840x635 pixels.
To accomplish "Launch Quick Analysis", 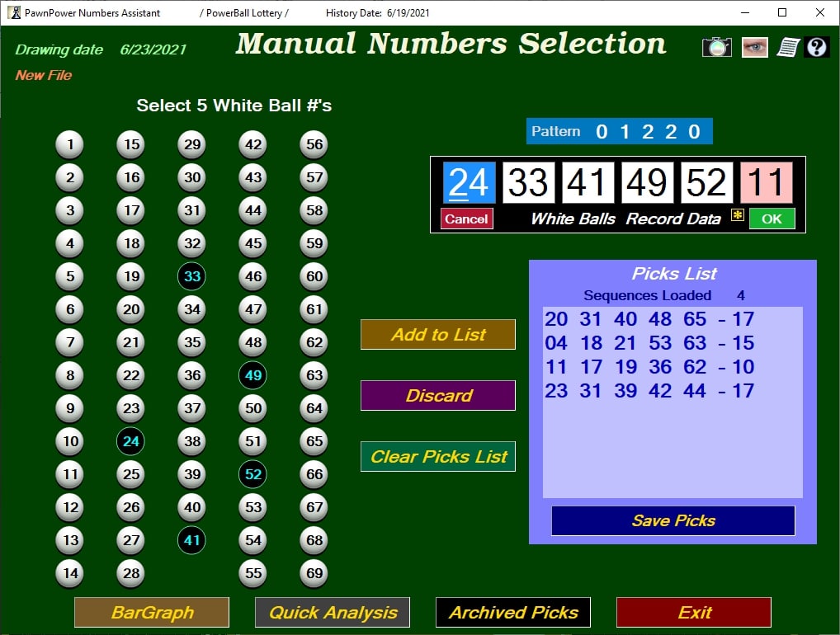I will click(x=332, y=612).
